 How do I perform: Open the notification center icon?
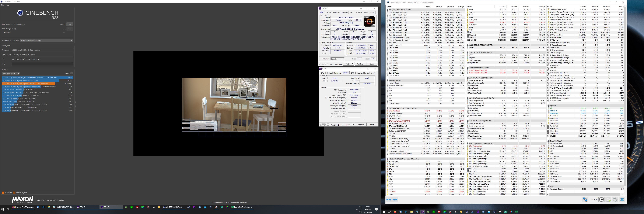tap(376, 209)
